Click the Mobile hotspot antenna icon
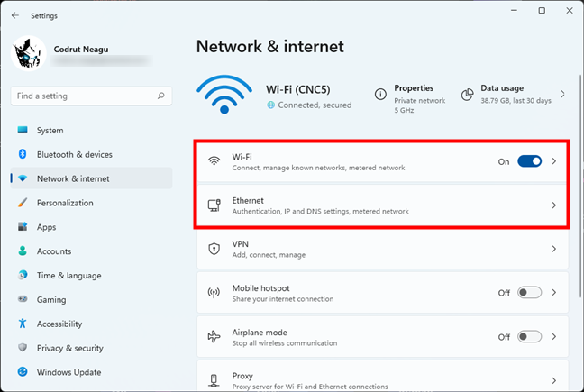 click(214, 293)
